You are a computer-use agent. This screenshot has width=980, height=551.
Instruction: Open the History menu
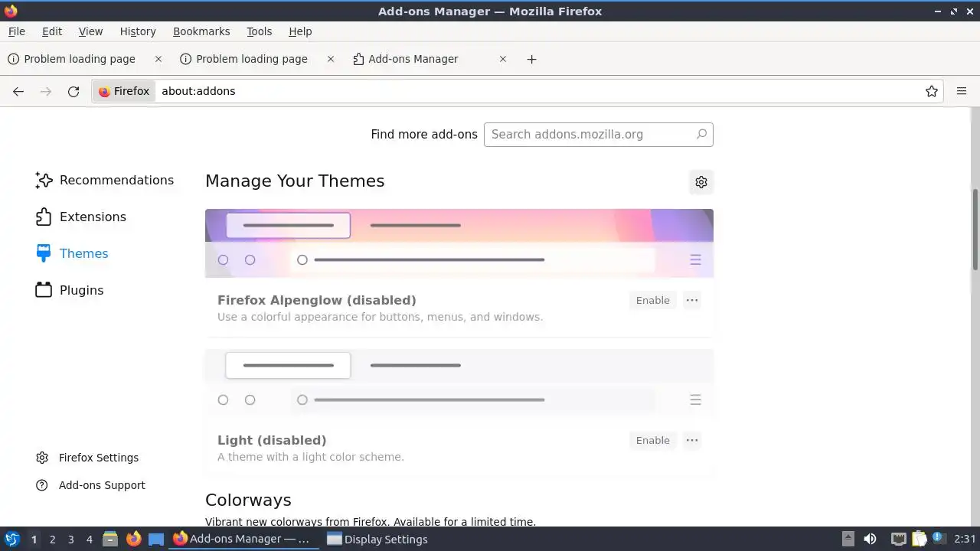[x=138, y=31]
